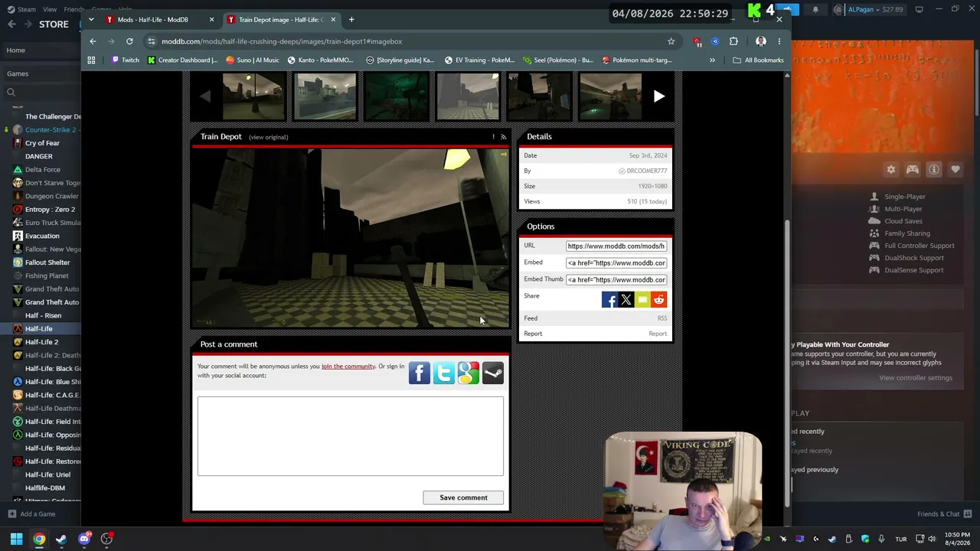Open Steam from the taskbar
980x551 pixels.
pyautogui.click(x=61, y=539)
